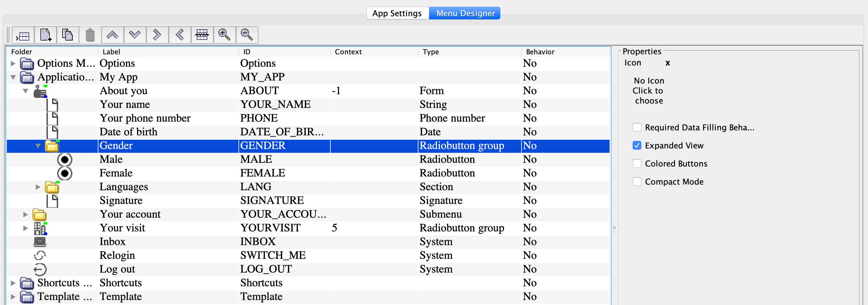Select the Signature row in the tree
The image size is (868, 305).
tap(120, 201)
